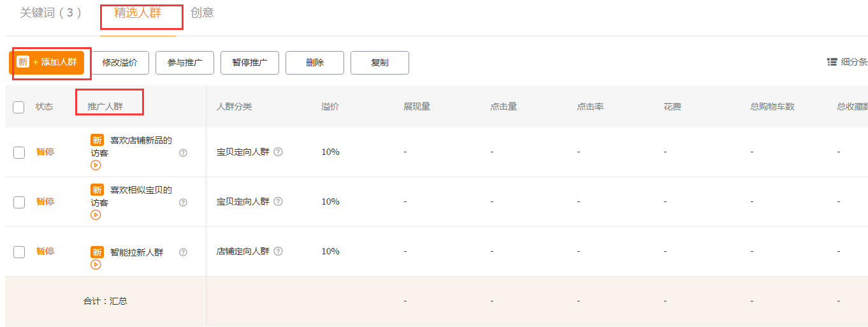Click the 推广人群 column header
868x327 pixels.
tap(105, 106)
